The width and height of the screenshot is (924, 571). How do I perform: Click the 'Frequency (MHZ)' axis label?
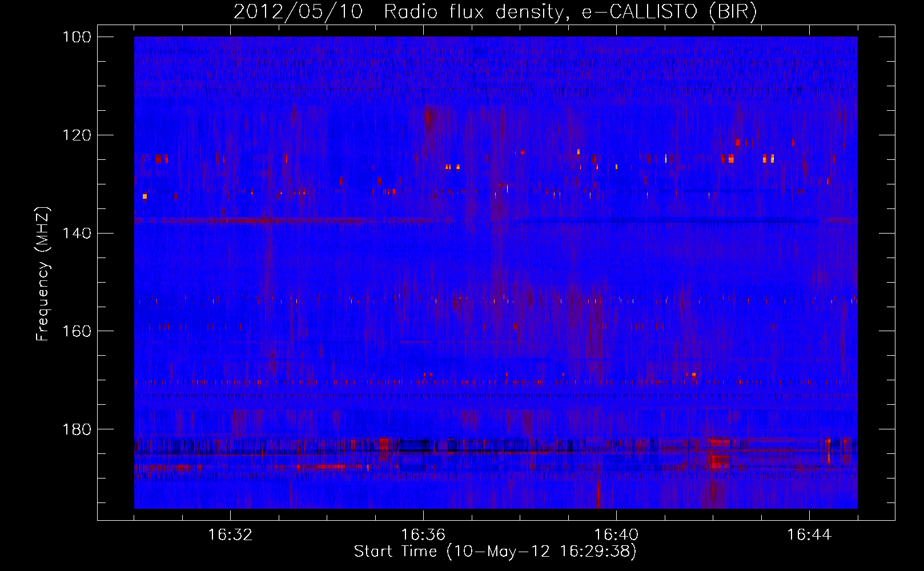[x=43, y=274]
